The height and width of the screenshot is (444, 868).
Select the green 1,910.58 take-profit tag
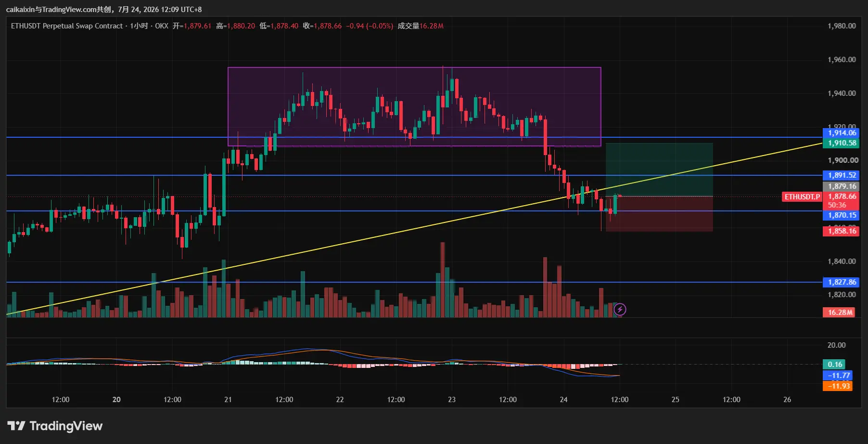(x=842, y=143)
